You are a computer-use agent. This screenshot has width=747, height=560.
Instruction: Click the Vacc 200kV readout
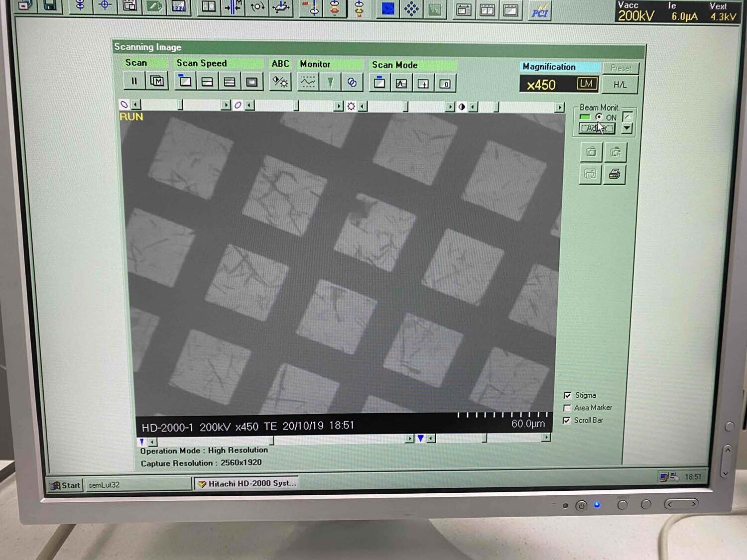click(x=636, y=12)
